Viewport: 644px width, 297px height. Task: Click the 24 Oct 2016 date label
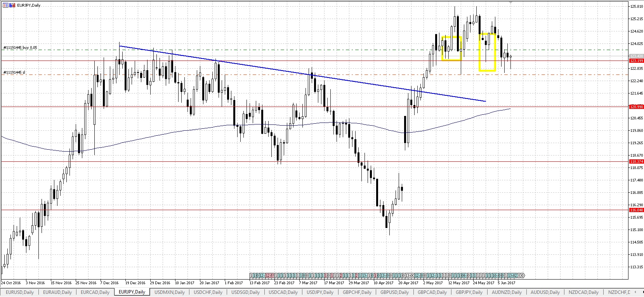[11, 283]
